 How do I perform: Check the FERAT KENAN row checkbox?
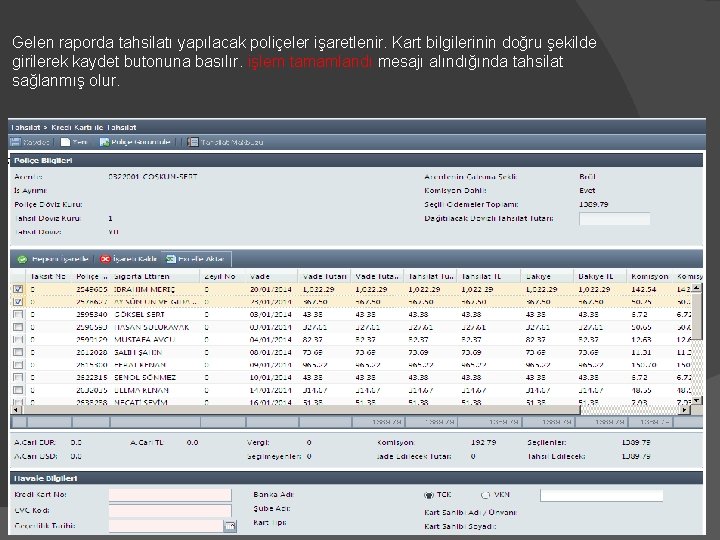(x=18, y=365)
